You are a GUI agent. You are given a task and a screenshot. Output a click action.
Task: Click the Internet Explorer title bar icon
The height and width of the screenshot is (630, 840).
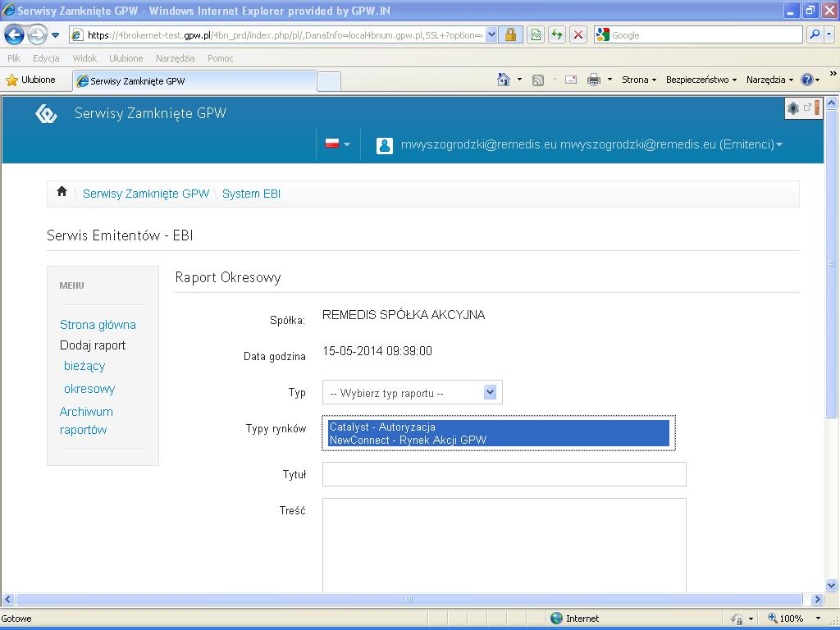[8, 10]
